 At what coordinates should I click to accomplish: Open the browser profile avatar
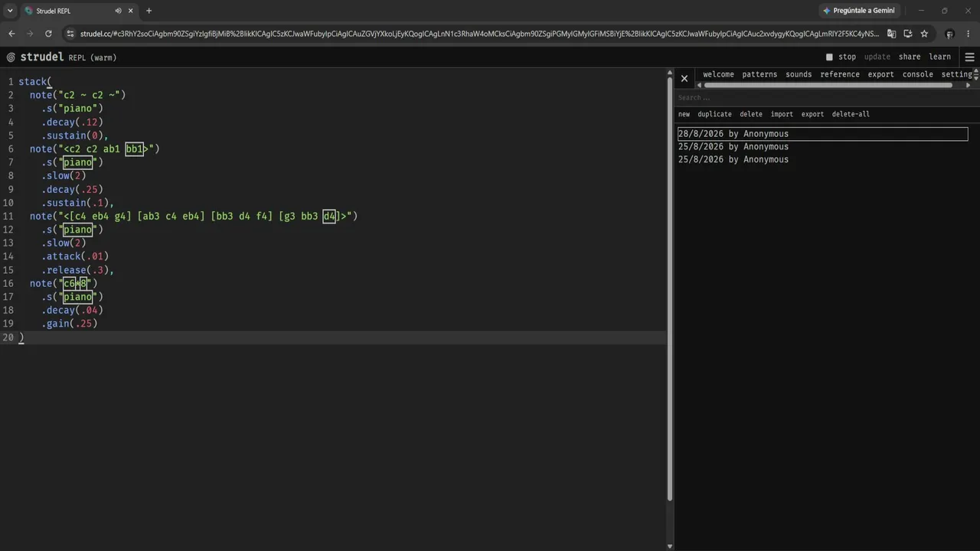[x=949, y=34]
